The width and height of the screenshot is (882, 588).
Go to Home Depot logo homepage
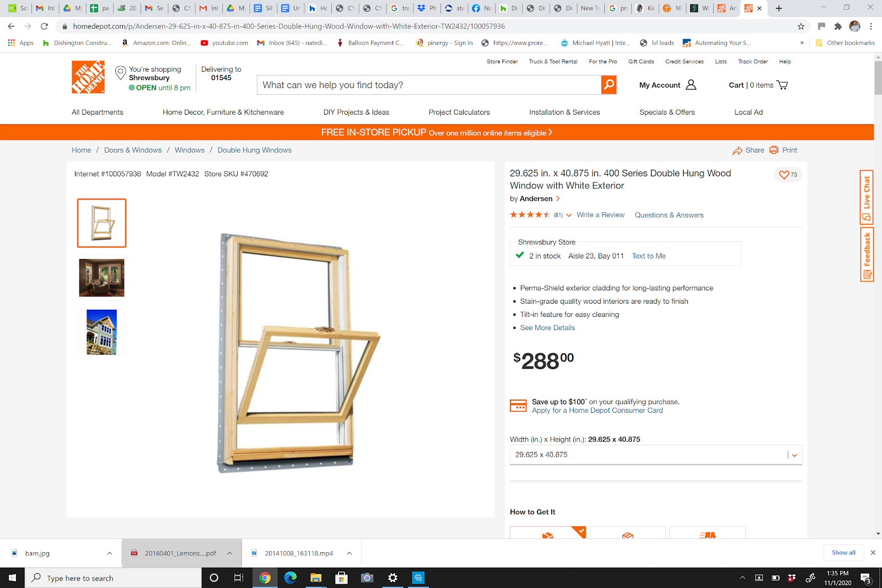(x=88, y=77)
